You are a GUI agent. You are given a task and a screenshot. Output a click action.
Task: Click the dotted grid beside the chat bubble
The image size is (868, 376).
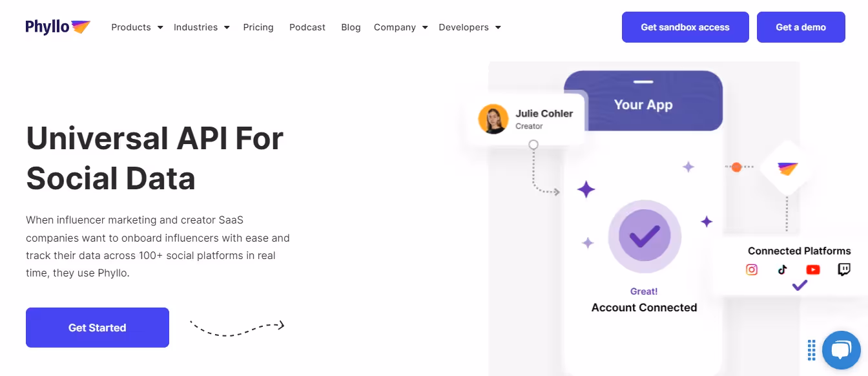[x=811, y=350]
